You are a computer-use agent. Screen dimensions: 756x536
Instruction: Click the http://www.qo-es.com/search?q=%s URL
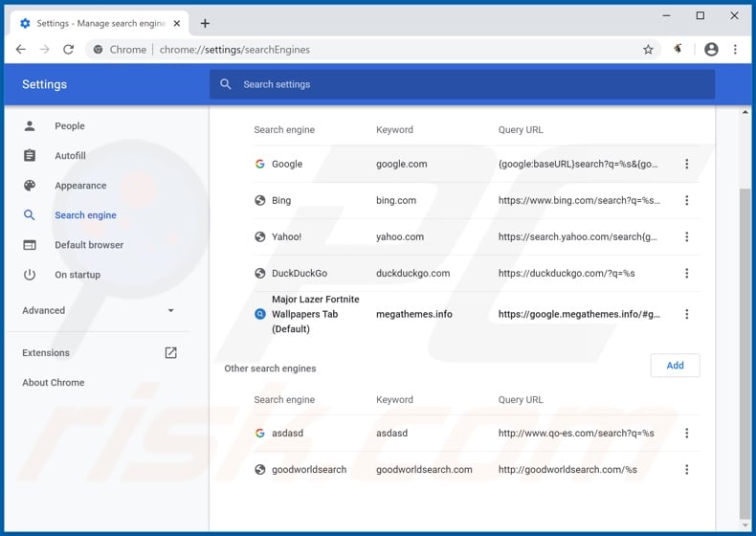(x=576, y=434)
